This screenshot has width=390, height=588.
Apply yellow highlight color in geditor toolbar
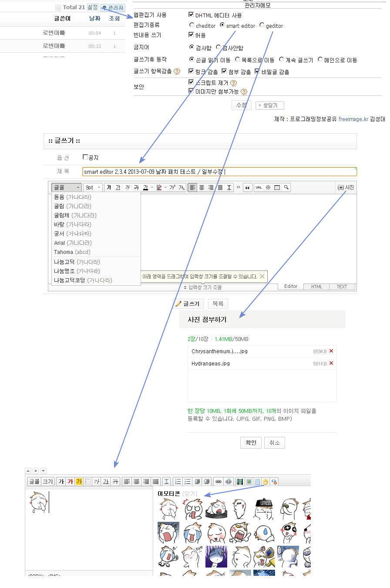[x=79, y=481]
